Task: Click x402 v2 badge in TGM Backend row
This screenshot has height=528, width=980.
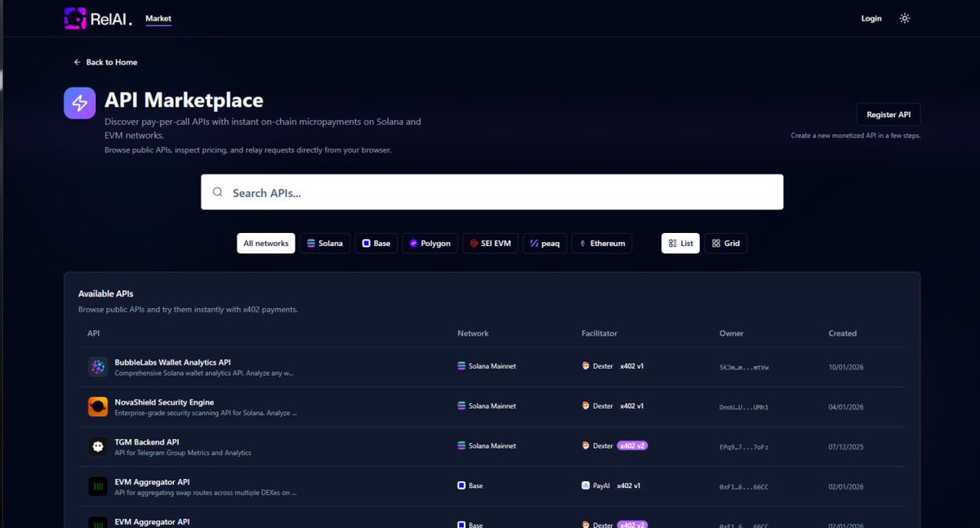Action: click(632, 446)
